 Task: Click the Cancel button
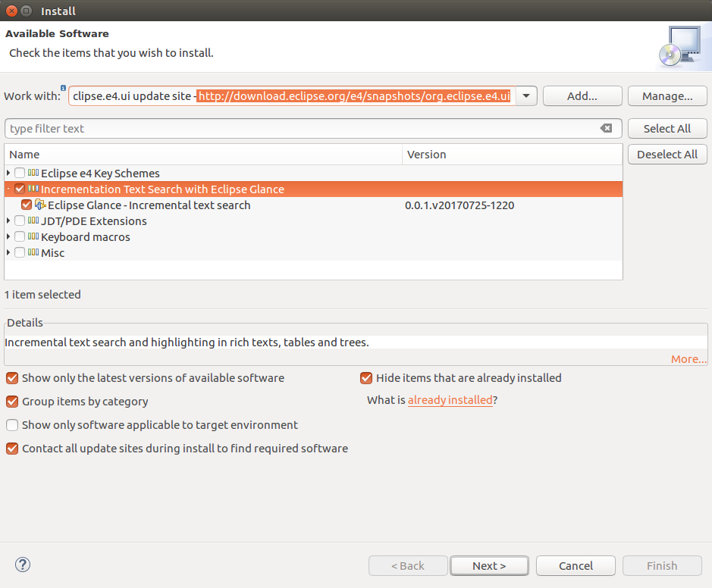tap(576, 566)
